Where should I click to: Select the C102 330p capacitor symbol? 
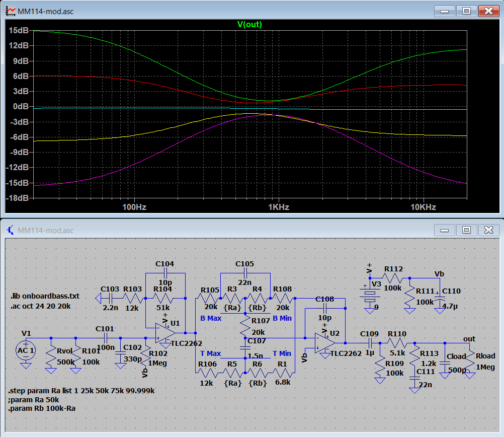click(121, 353)
